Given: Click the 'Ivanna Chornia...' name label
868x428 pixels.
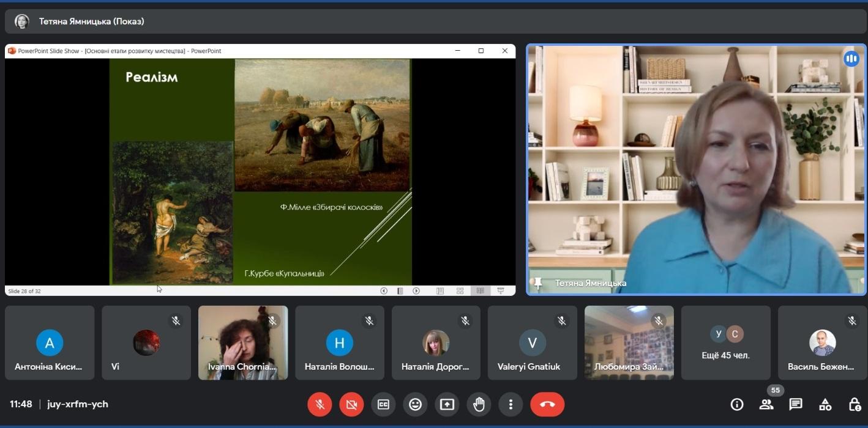Looking at the screenshot, I should (x=242, y=367).
